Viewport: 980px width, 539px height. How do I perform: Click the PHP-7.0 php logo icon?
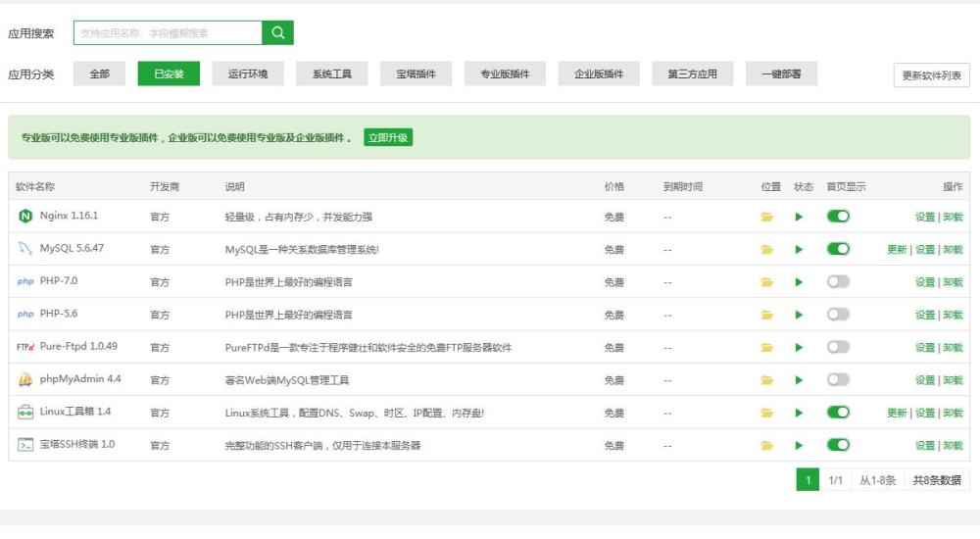coord(25,281)
